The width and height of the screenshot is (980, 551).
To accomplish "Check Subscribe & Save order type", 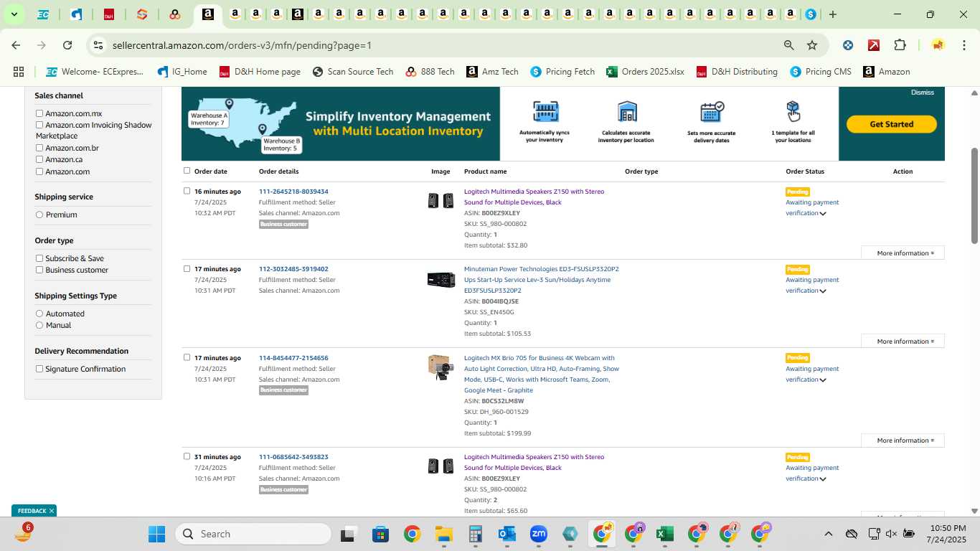I will tap(39, 258).
